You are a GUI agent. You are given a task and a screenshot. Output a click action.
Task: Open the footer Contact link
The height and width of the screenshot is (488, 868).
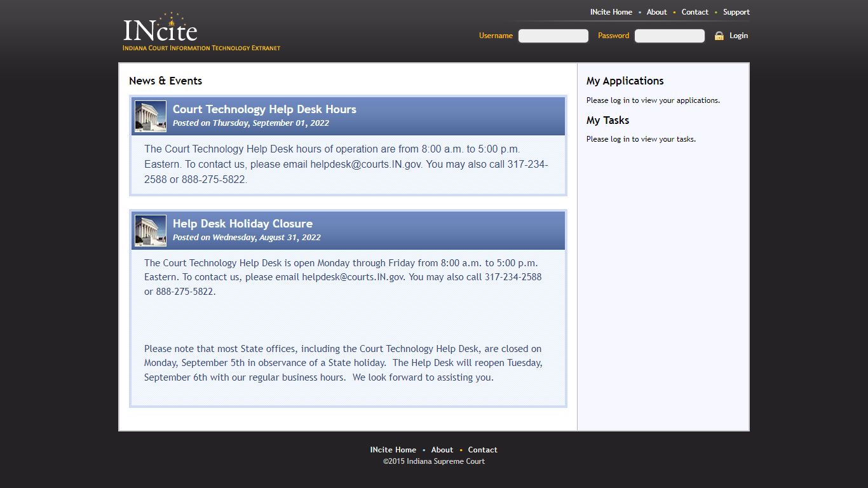pos(483,450)
